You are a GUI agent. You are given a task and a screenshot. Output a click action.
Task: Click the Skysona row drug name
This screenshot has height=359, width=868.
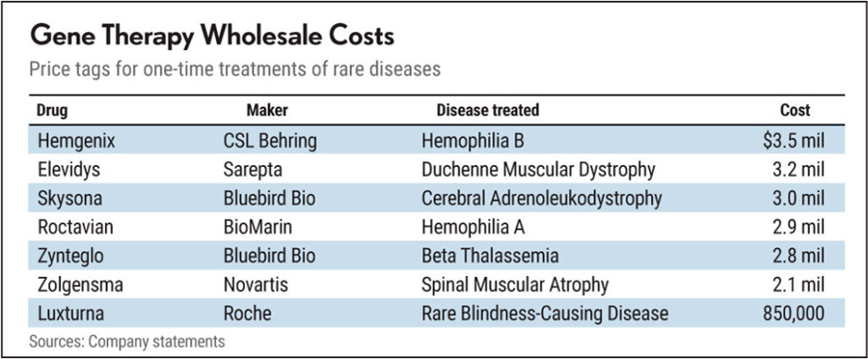coord(70,199)
